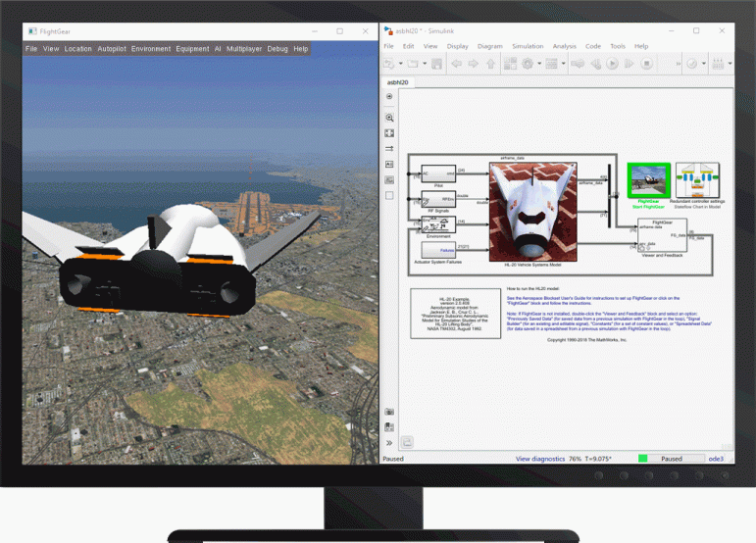Open Simulink Analysis menu
Image resolution: width=756 pixels, height=543 pixels.
pyautogui.click(x=565, y=46)
